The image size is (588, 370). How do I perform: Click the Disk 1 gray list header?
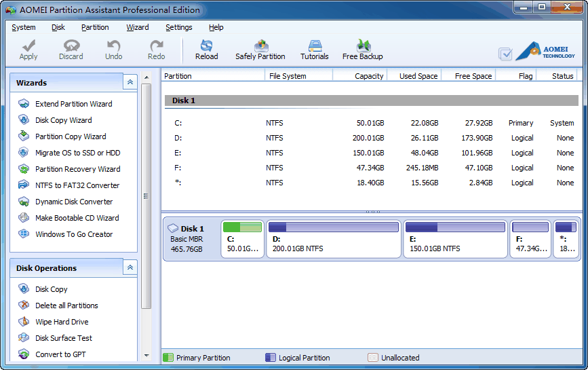(372, 100)
